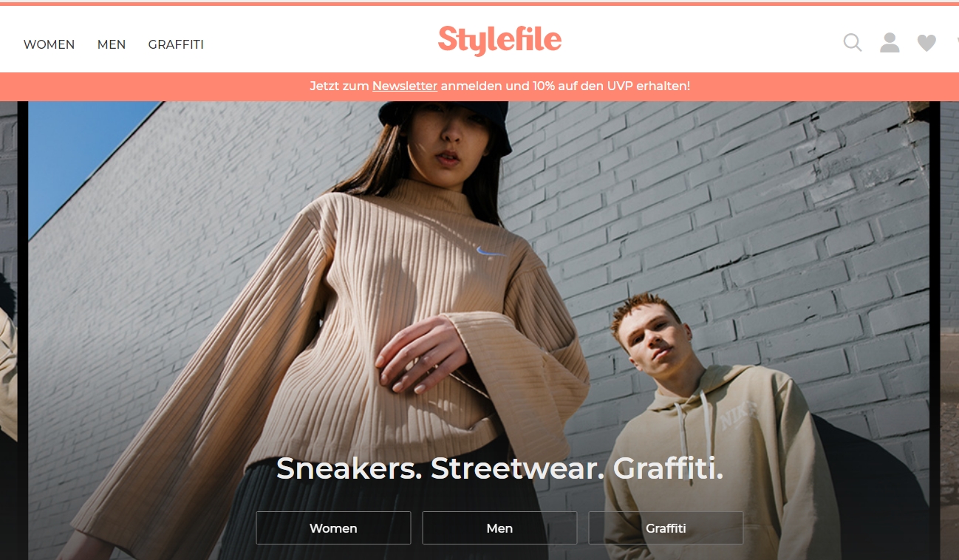Open MEN in the top navigation
Viewport: 959px width, 560px height.
[112, 44]
